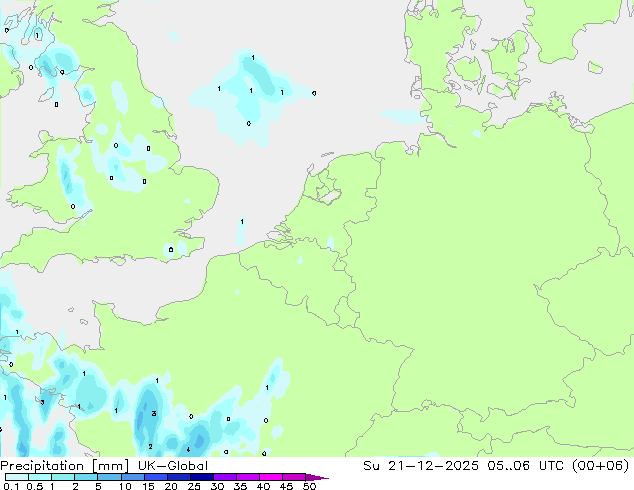Viewport: 634px width, 490px height.
Task: Click the 'Precipitation [mm]' title text
Action: [x=65, y=466]
